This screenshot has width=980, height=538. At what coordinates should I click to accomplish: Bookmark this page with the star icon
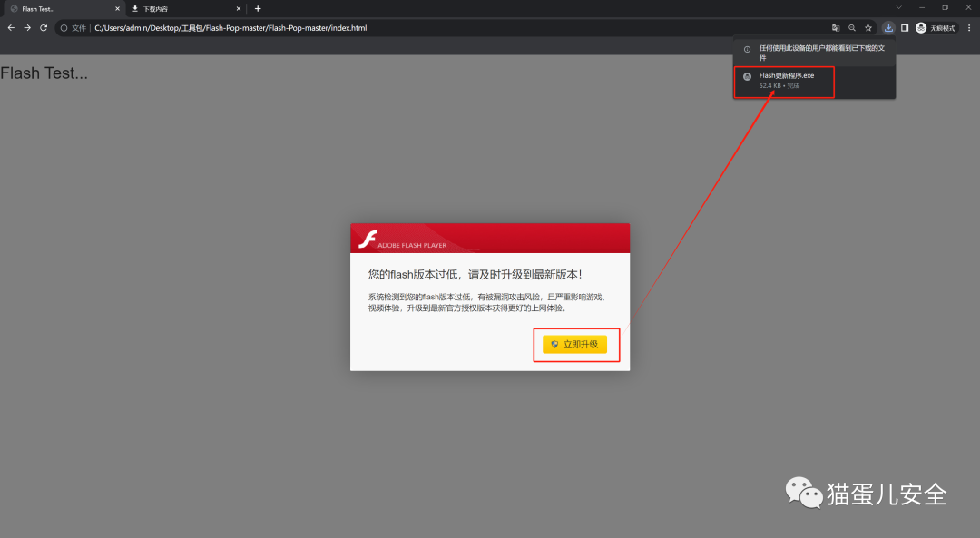pyautogui.click(x=868, y=28)
